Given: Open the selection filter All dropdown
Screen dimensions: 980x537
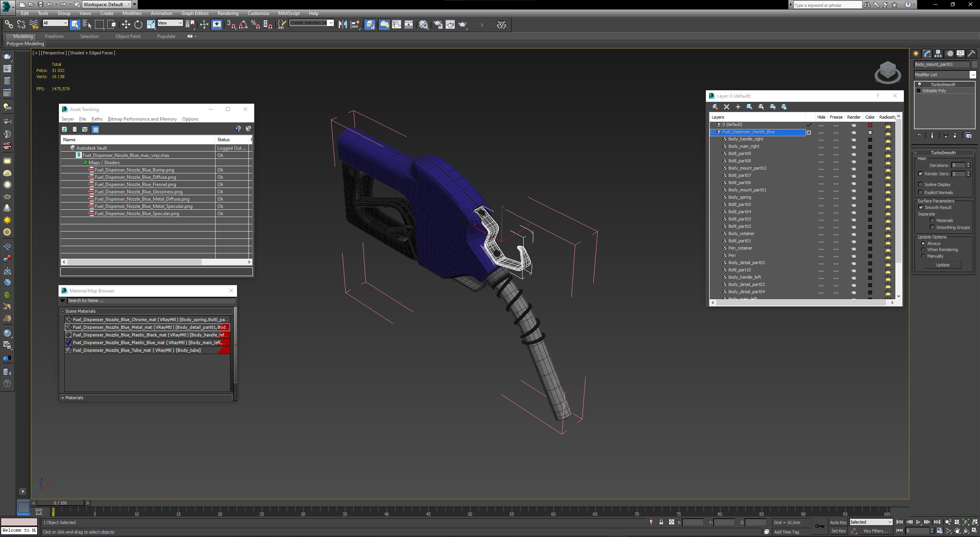Looking at the screenshot, I should tap(55, 23).
